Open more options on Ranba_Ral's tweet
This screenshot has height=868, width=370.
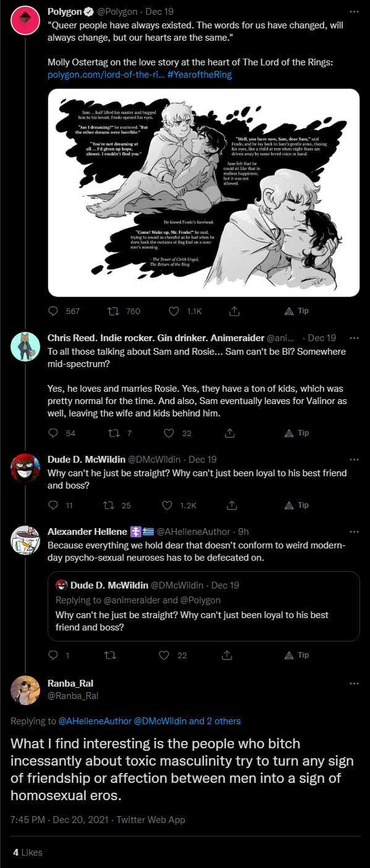354,684
